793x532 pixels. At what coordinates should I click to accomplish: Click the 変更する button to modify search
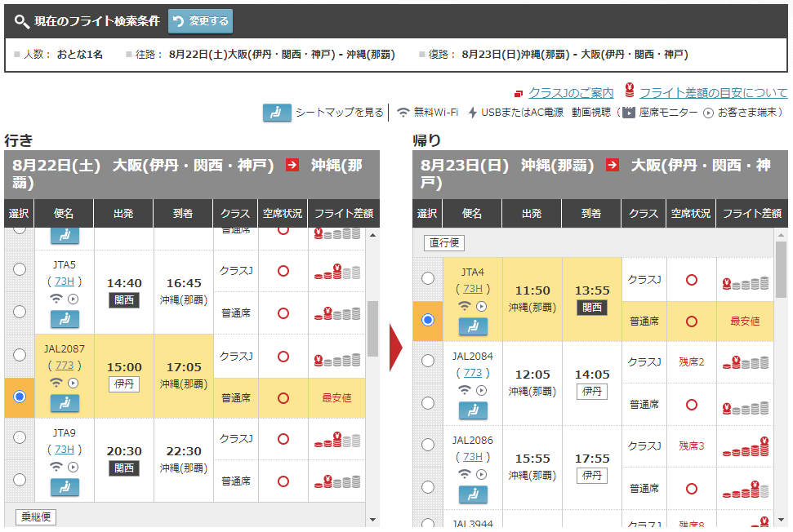[200, 21]
